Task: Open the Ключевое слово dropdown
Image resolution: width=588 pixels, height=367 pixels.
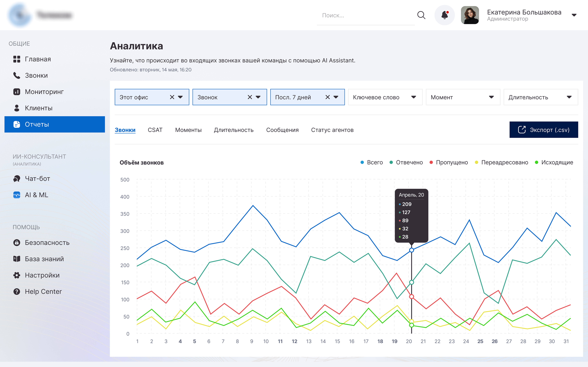Action: 385,97
